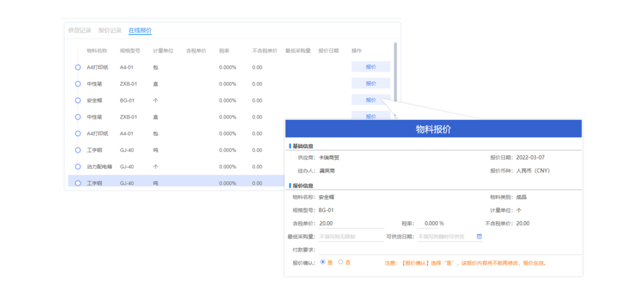
Task: Click the 2022-03-07 quote date value
Action: (530, 157)
